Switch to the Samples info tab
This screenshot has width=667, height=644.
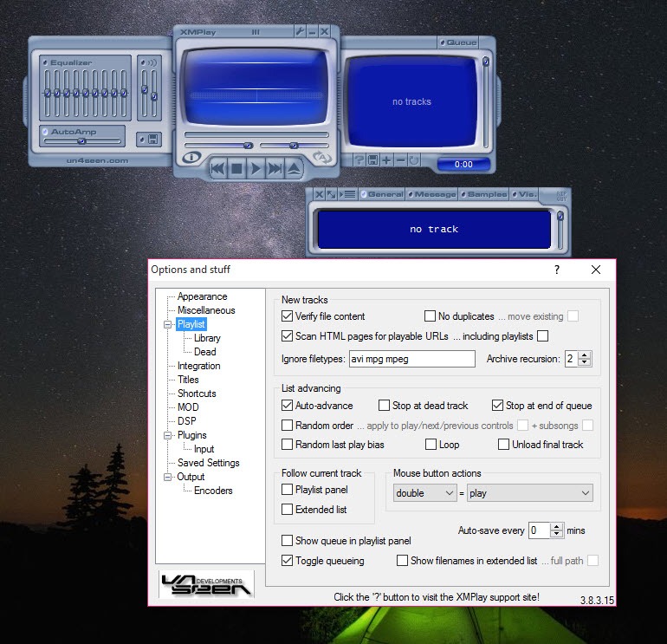click(x=483, y=194)
